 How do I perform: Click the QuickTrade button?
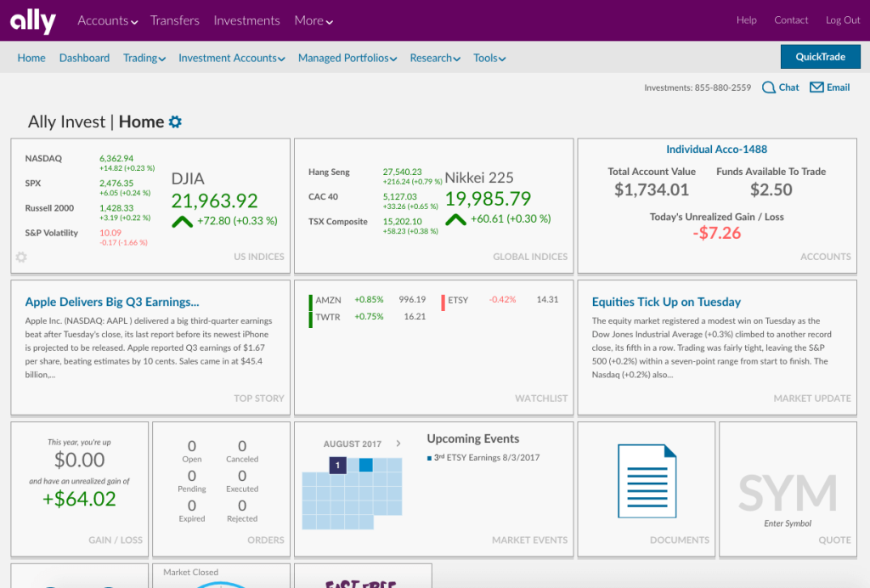pos(820,56)
